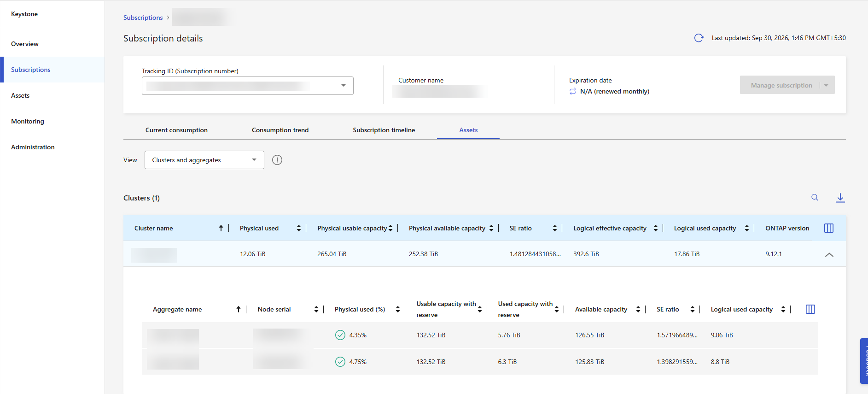Sort clusters by SE ratio column
Image resolution: width=868 pixels, height=394 pixels.
click(x=554, y=228)
